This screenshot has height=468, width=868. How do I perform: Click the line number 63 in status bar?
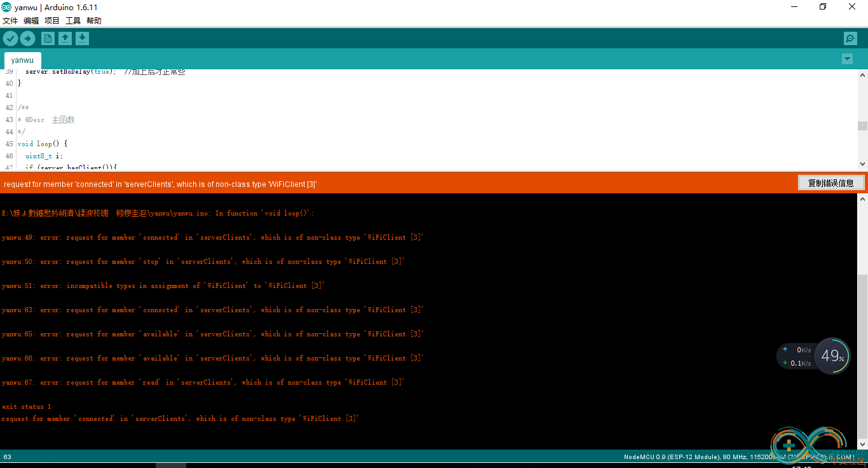tap(8, 457)
